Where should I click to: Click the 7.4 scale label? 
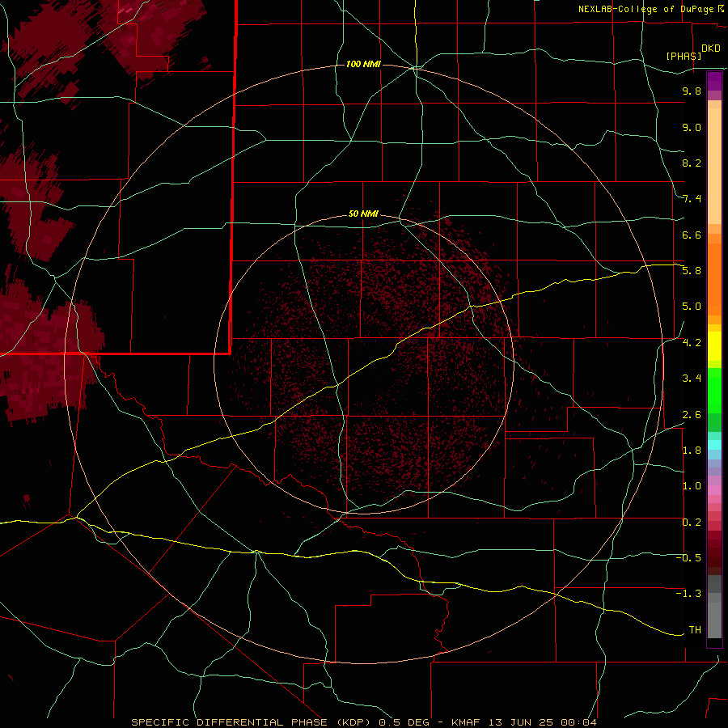(692, 199)
